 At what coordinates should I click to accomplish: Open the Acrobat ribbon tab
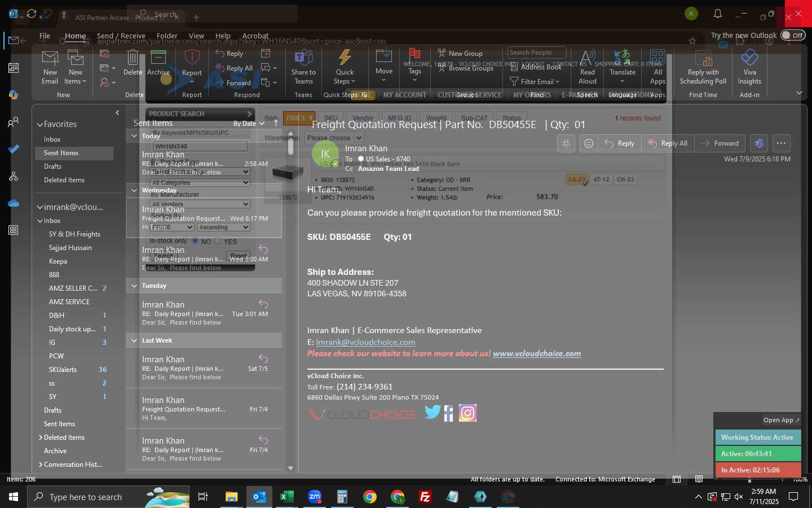pos(255,36)
